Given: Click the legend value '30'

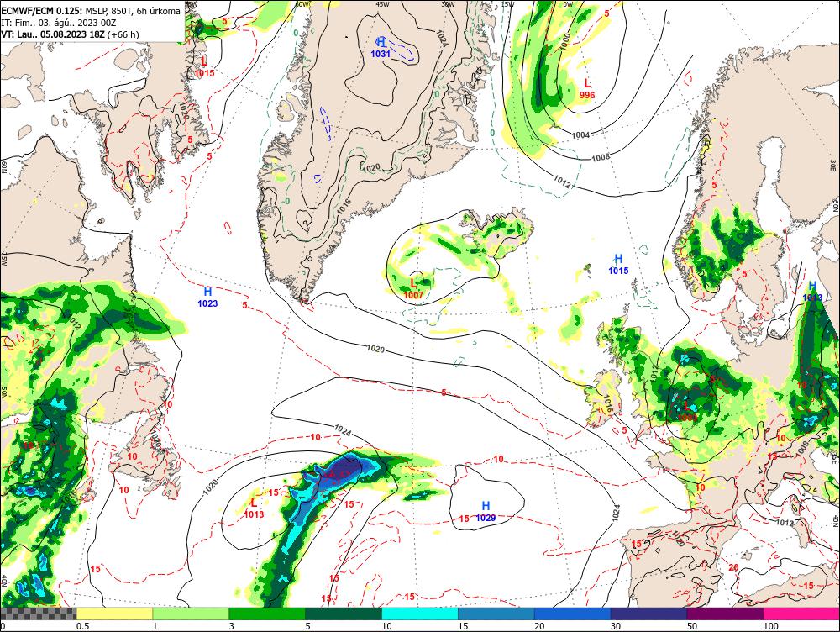Looking at the screenshot, I should [x=616, y=626].
